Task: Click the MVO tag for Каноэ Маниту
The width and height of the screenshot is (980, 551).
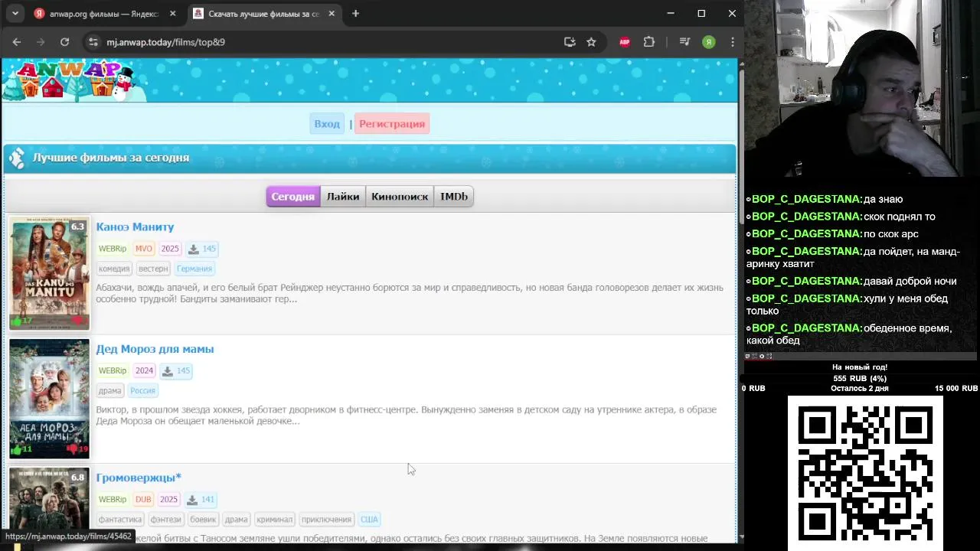Action: point(144,249)
